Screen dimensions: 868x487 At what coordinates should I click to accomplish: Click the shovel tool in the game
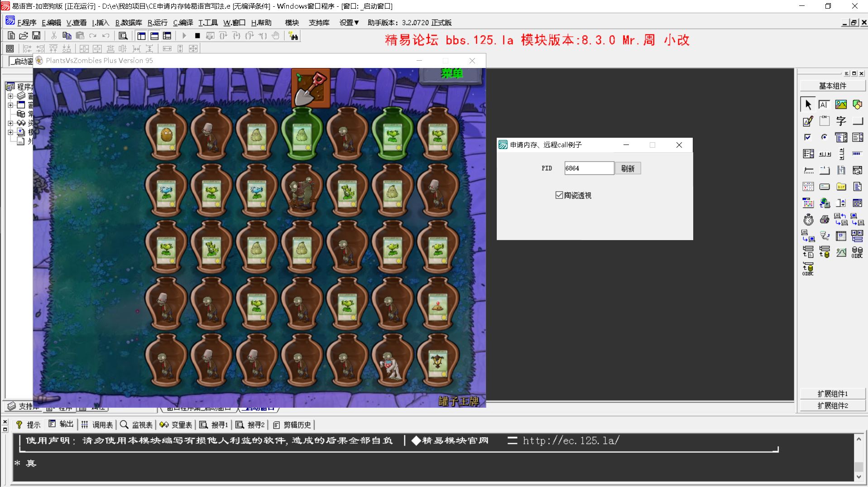pos(311,88)
